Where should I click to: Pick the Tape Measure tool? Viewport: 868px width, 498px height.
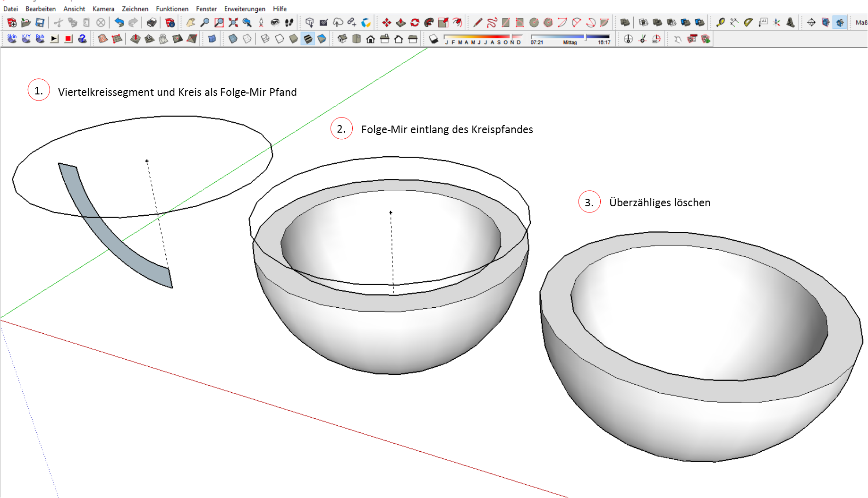click(720, 23)
